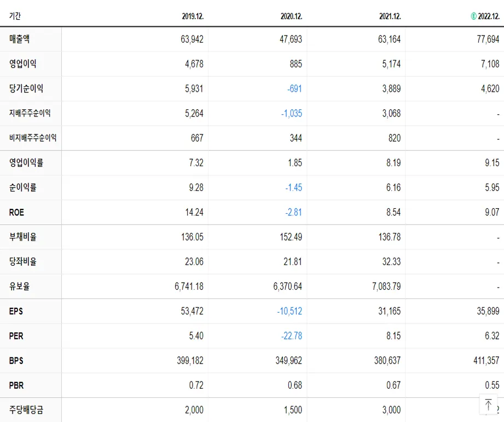Select non-controlling value 344
This screenshot has height=422, width=504.
click(296, 138)
